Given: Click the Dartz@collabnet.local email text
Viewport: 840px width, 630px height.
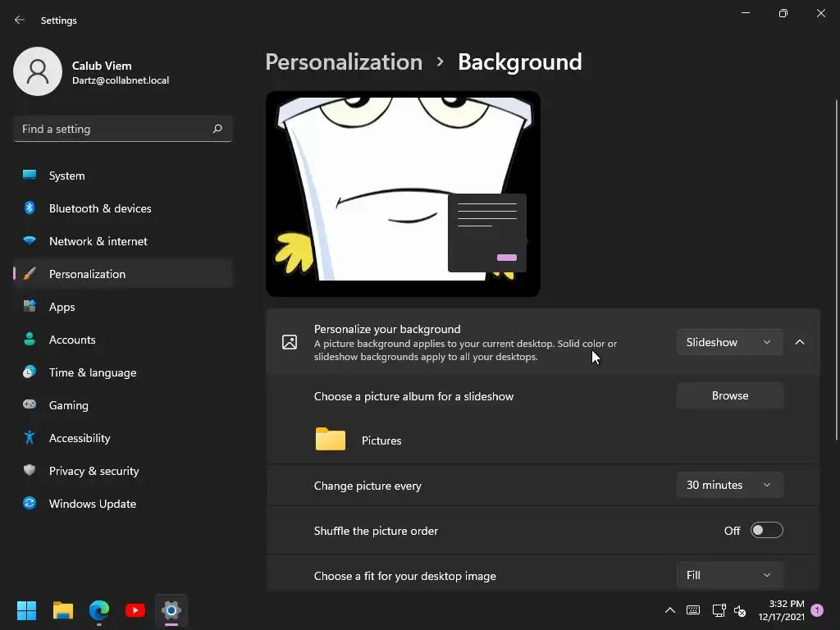Looking at the screenshot, I should pos(121,80).
